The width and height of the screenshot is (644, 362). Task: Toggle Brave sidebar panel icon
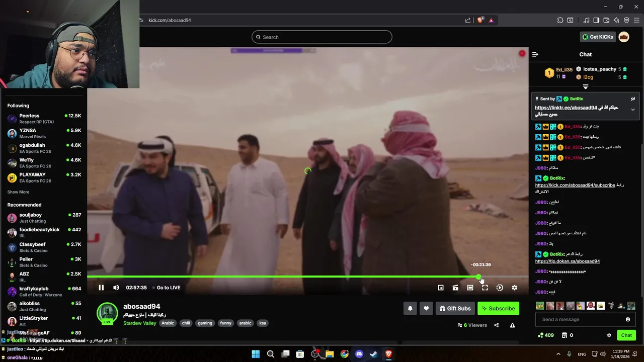click(596, 20)
